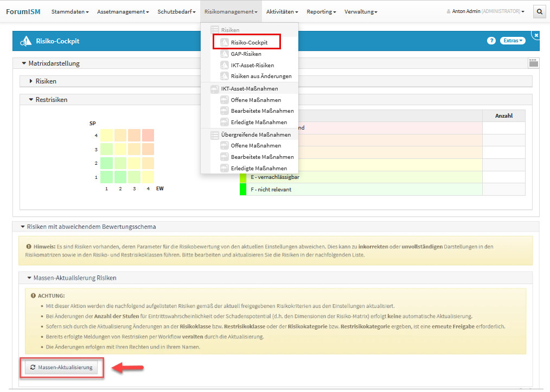Select Risiko-Cockpit from the menu

[248, 42]
